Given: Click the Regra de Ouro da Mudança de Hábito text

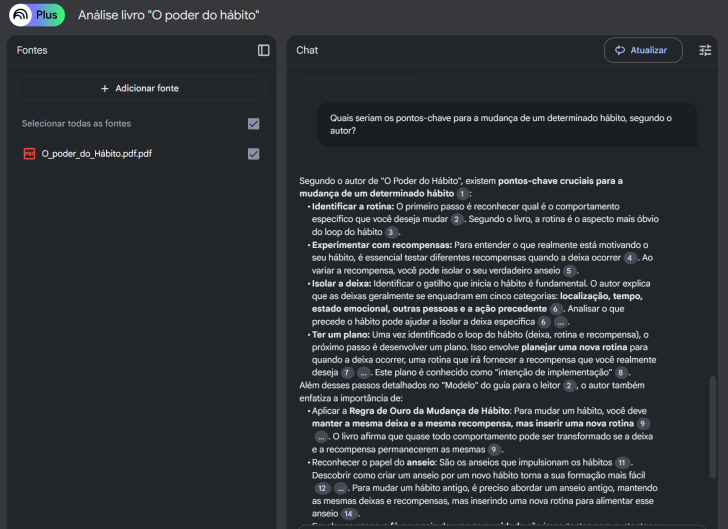Looking at the screenshot, I should [429, 411].
